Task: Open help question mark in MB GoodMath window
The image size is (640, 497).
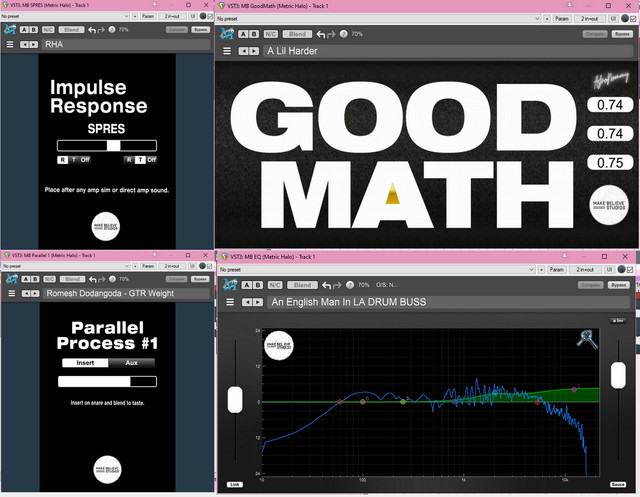Action: point(344,34)
